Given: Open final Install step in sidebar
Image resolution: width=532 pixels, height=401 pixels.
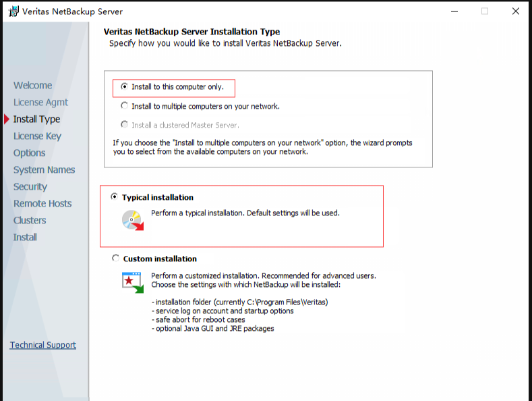Looking at the screenshot, I should click(x=25, y=237).
